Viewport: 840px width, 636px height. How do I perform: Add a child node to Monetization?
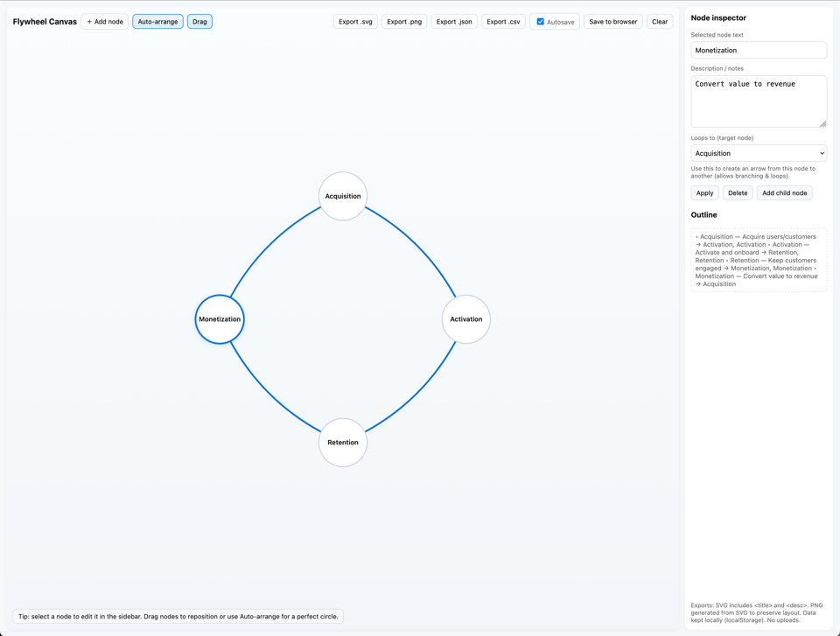click(x=784, y=192)
